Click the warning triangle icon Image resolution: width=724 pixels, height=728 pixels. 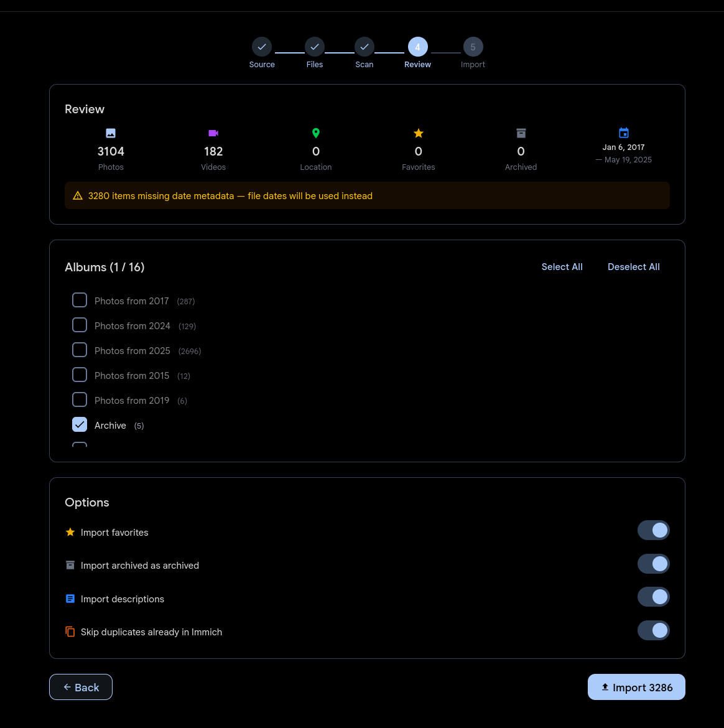click(78, 196)
